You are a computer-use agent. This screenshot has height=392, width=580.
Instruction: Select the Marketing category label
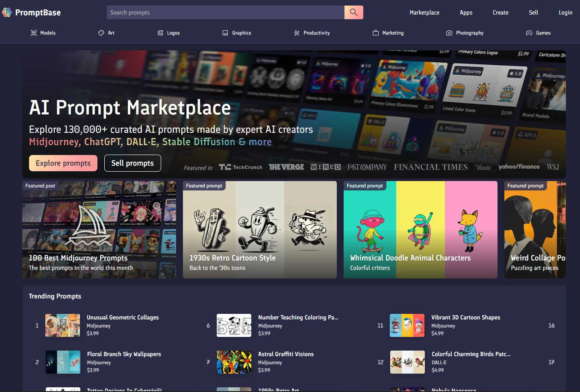tap(393, 33)
